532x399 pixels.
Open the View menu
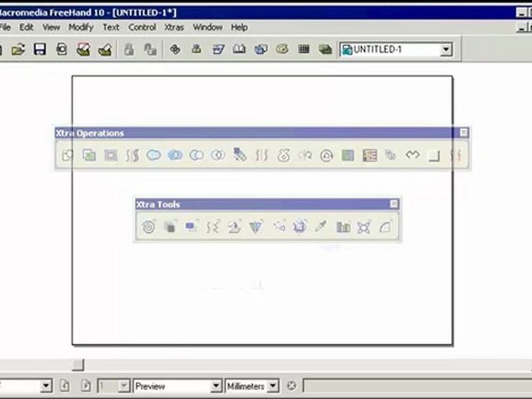(x=51, y=28)
